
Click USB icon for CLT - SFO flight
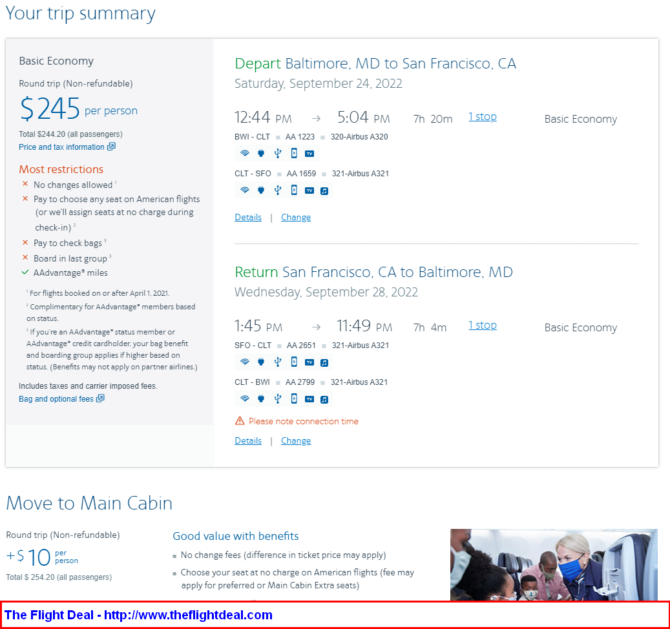click(278, 190)
